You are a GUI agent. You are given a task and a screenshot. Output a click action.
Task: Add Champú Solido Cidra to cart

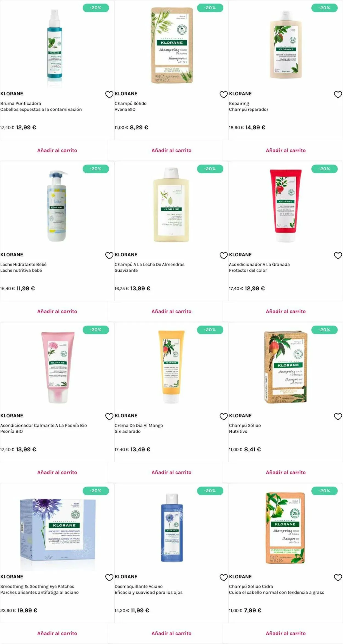pyautogui.click(x=286, y=633)
